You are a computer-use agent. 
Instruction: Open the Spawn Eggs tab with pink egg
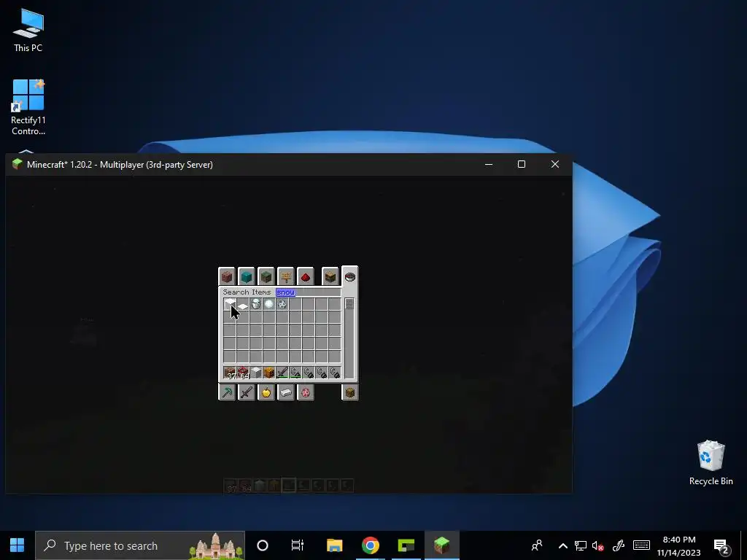coord(306,392)
